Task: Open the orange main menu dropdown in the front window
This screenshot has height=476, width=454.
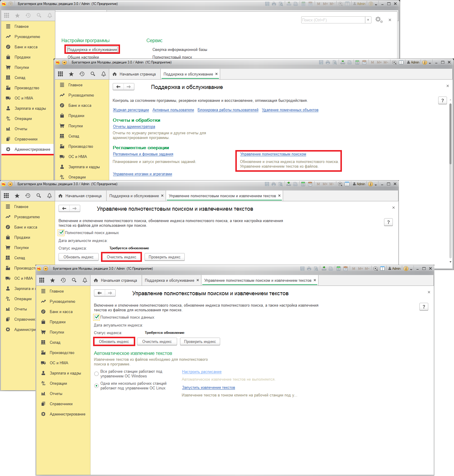Action: [x=46, y=269]
